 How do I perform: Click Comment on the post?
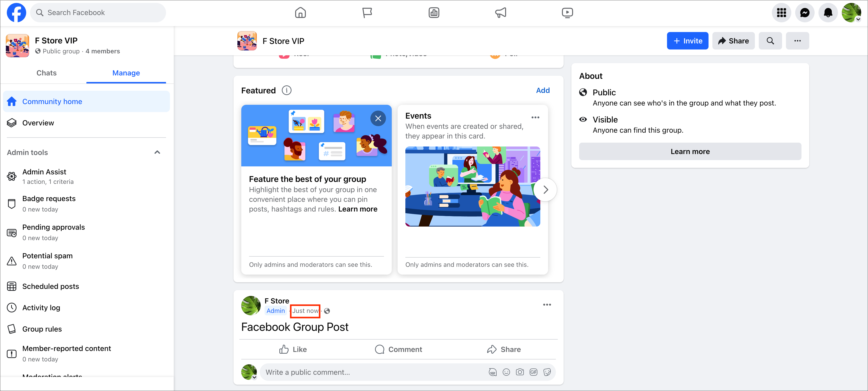398,349
